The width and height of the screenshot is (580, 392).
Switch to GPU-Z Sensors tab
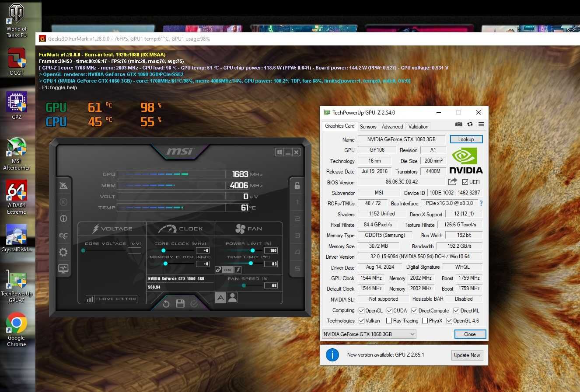pos(368,127)
